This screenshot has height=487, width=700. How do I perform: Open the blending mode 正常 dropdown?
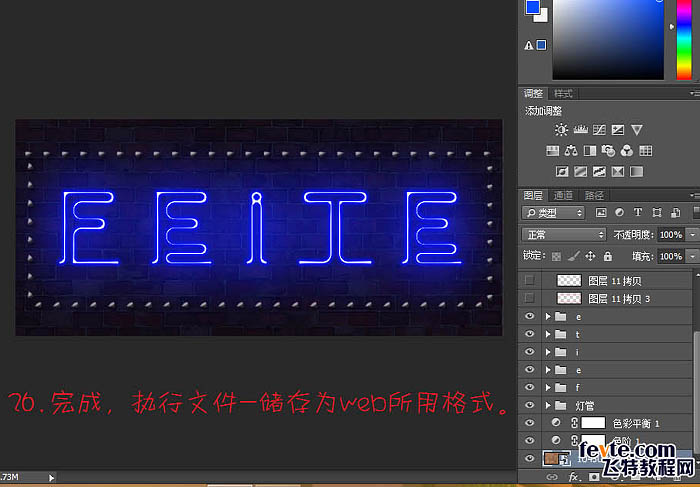[563, 234]
